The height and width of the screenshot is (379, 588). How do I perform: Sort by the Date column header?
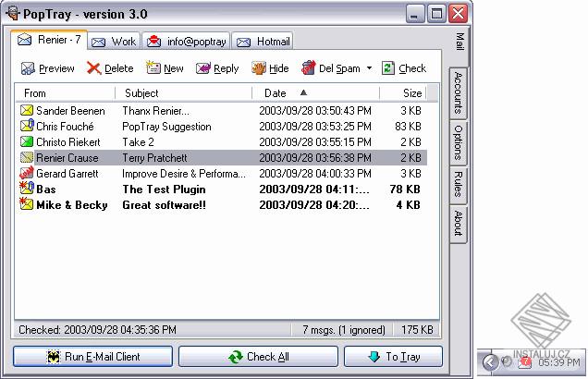coord(316,93)
